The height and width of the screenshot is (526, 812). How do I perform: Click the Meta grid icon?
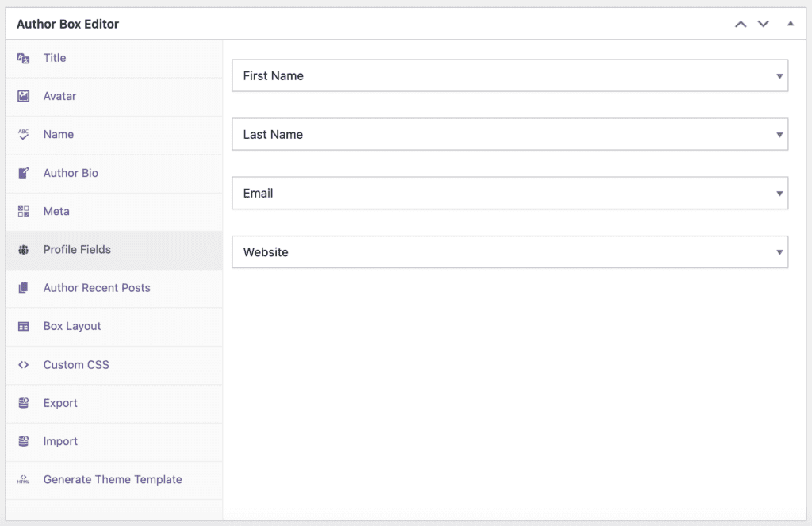point(23,211)
